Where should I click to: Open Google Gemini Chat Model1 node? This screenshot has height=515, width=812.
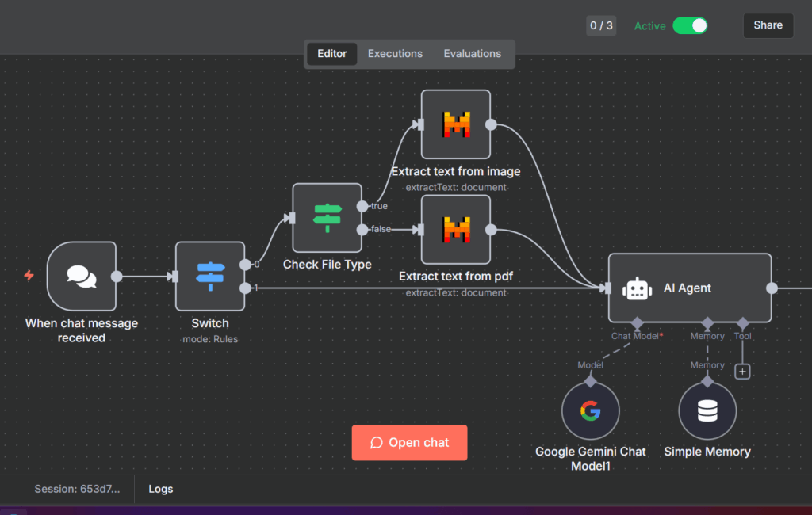point(590,411)
